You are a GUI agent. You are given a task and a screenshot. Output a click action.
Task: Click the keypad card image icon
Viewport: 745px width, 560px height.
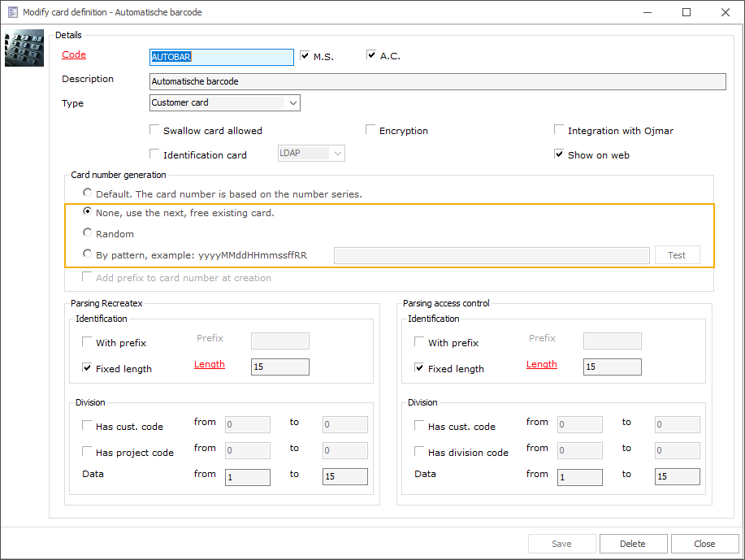point(24,49)
